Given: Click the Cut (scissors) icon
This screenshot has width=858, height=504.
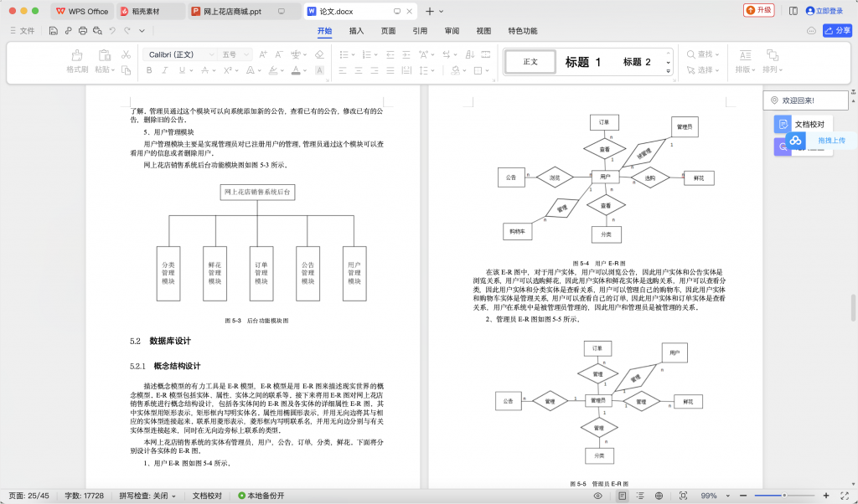Looking at the screenshot, I should (126, 55).
